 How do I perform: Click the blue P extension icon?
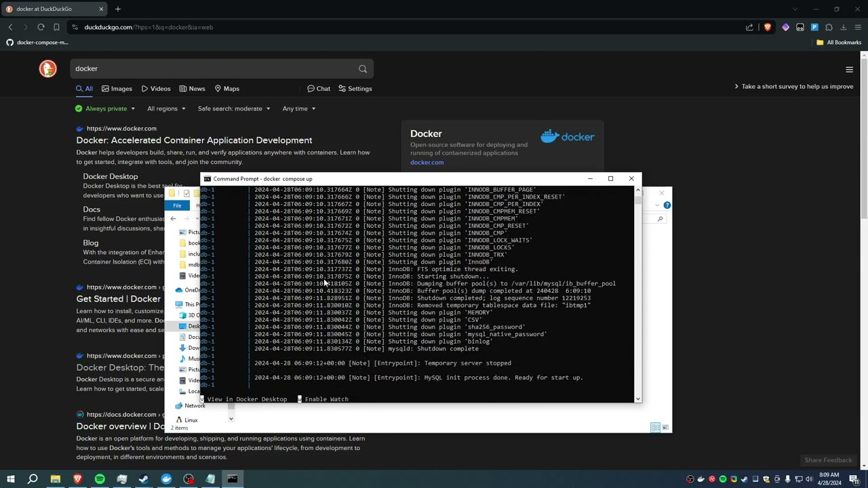[x=814, y=27]
